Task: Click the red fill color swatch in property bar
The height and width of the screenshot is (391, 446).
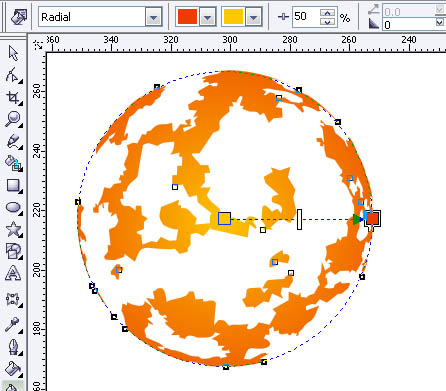Action: 188,17
